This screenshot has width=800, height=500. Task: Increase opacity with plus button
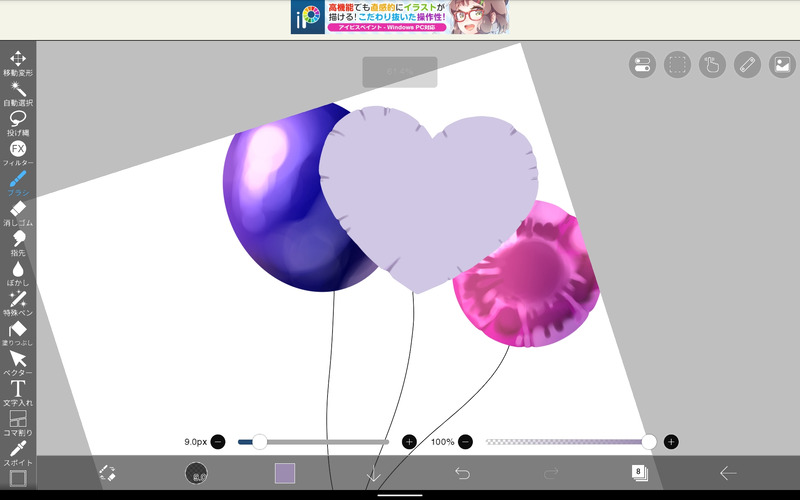coord(671,442)
